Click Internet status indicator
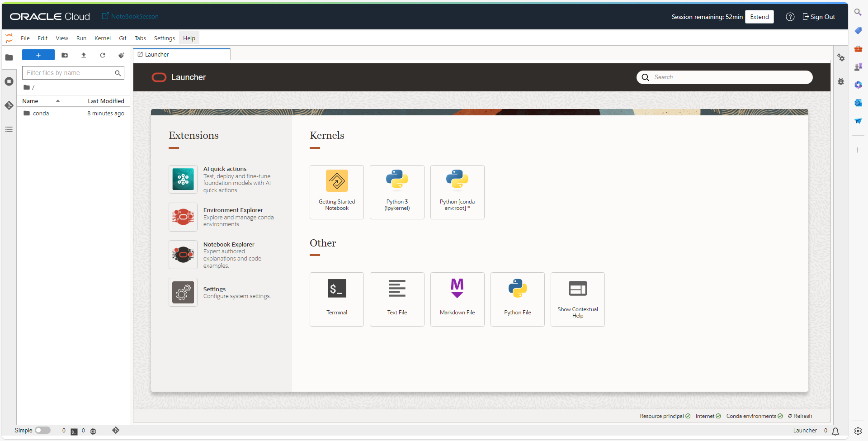The height and width of the screenshot is (441, 868). (x=708, y=416)
